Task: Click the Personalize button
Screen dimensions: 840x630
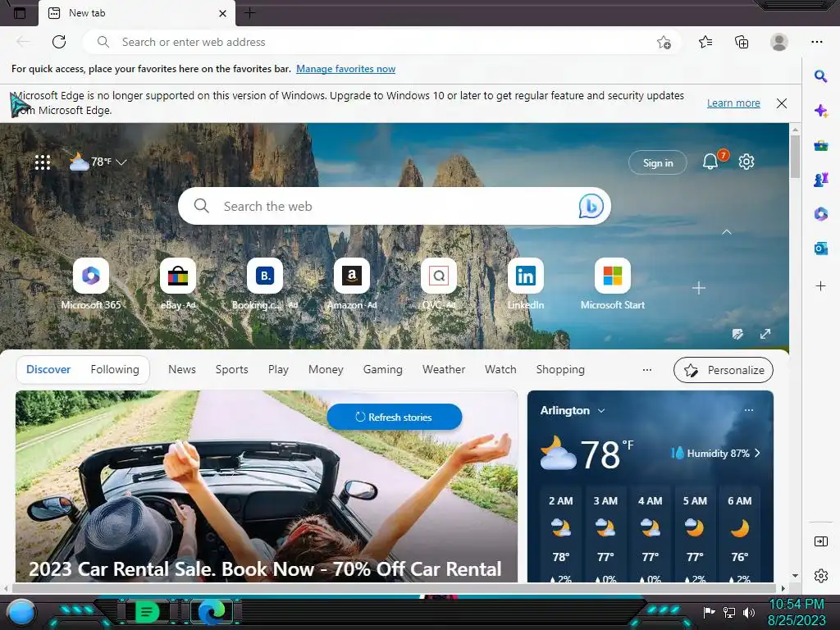Action: 724,370
